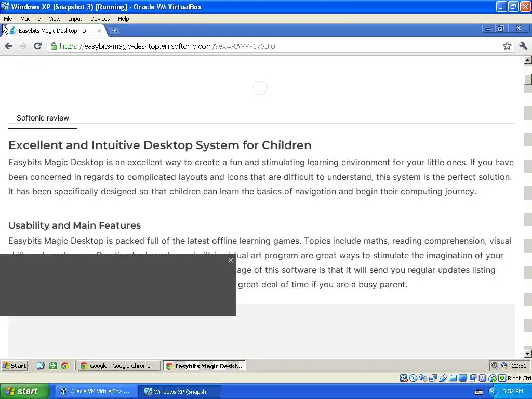Image resolution: width=532 pixels, height=399 pixels.
Task: Click the guest tray VirtualBox additions icon
Action: pyautogui.click(x=504, y=365)
